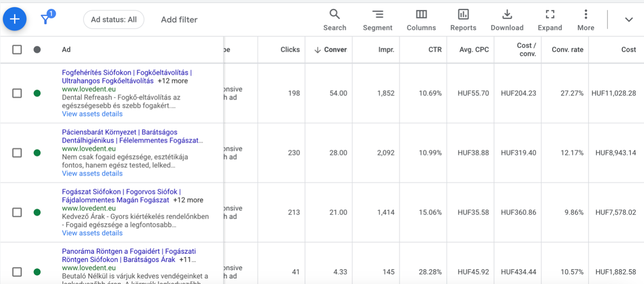Click the HUF319.40 cost per conversion
Viewport: 644px width, 284px height.
point(519,153)
